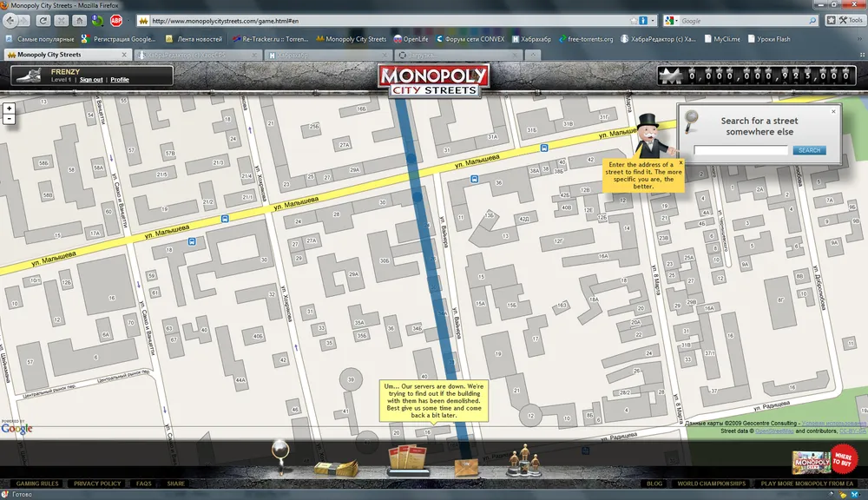
Task: Reload the page with the refresh icon
Action: point(43,21)
